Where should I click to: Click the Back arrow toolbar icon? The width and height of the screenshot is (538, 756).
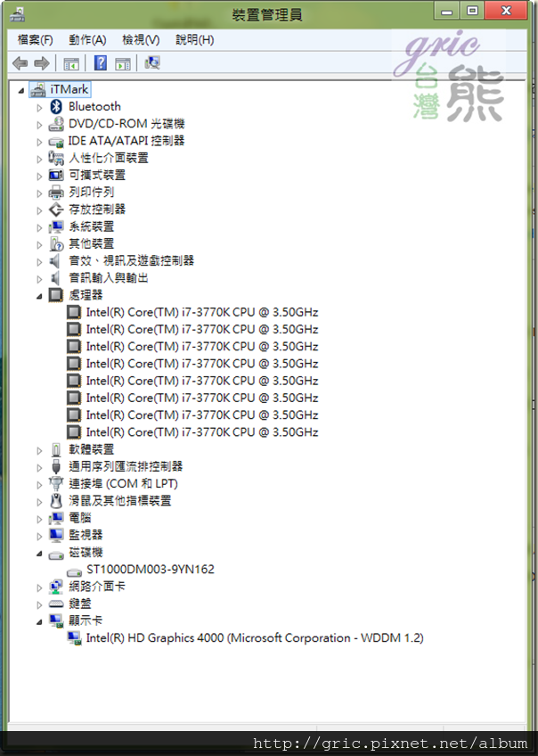tap(20, 63)
